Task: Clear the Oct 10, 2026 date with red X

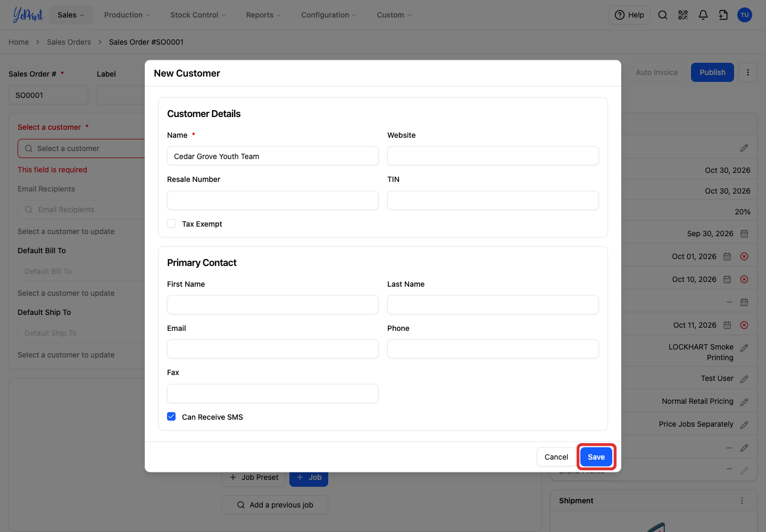Action: 744,279
